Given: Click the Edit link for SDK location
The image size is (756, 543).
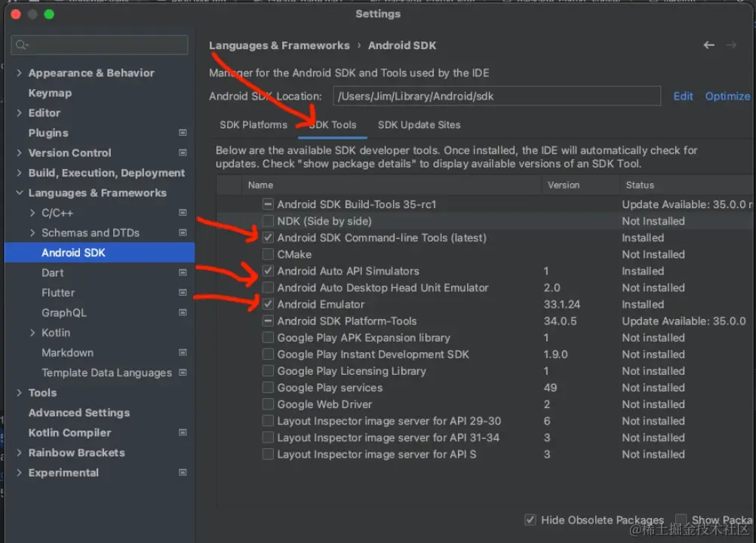Looking at the screenshot, I should 683,96.
